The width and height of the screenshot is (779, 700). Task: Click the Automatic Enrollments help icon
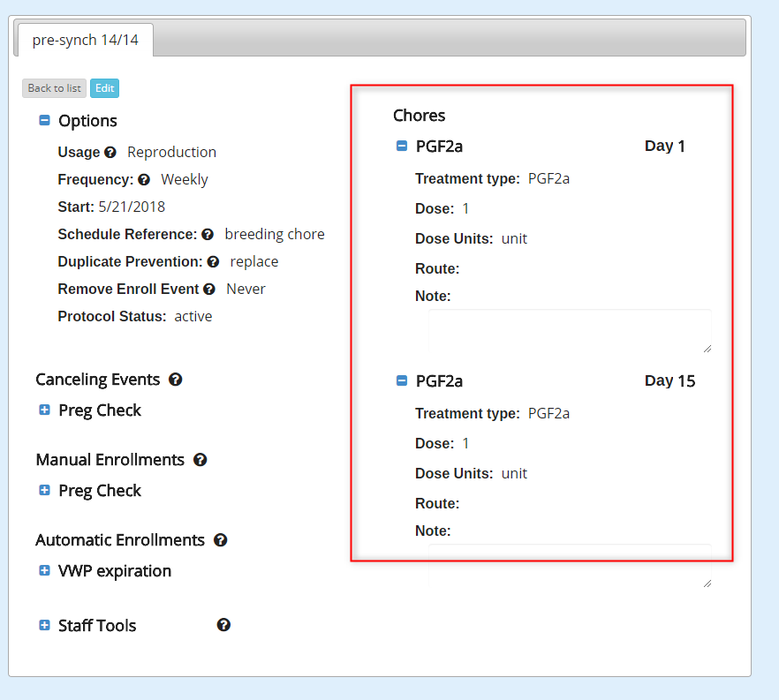(x=221, y=540)
